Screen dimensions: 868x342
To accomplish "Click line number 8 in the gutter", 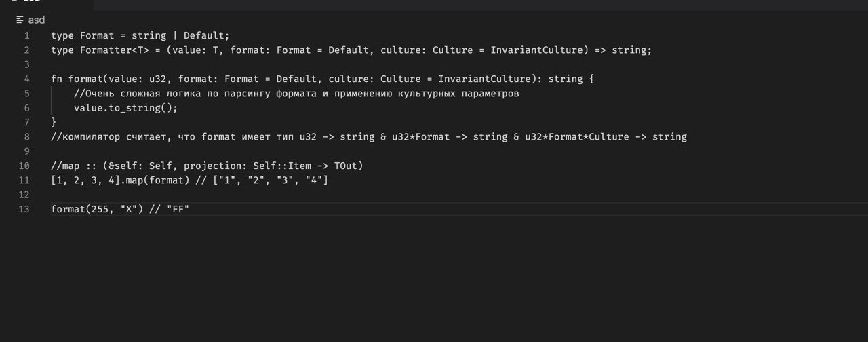I will pos(26,137).
